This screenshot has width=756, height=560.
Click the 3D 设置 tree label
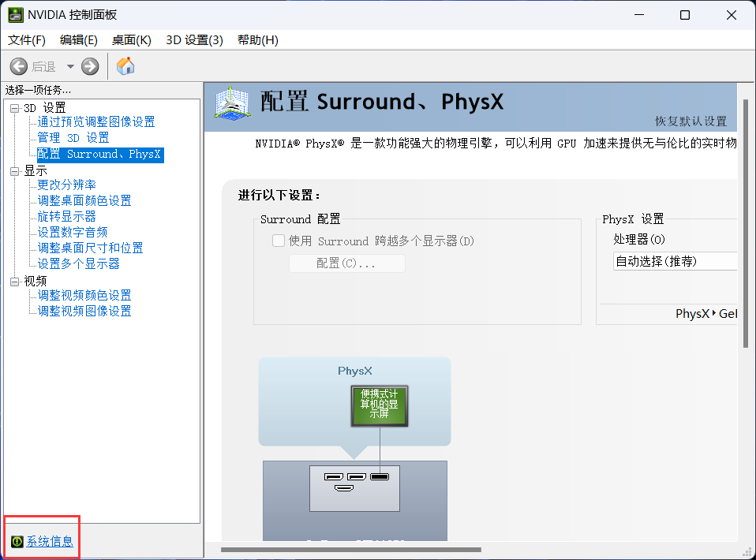(45, 108)
